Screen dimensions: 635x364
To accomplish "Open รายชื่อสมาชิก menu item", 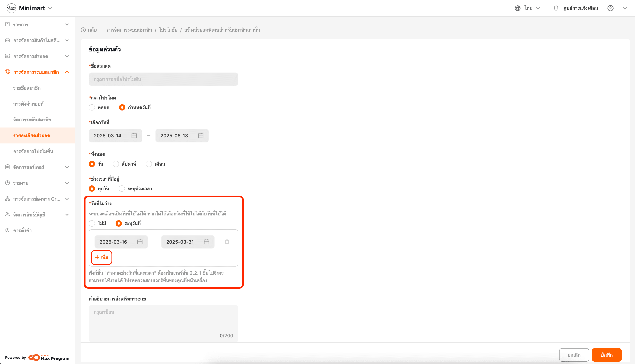I will pyautogui.click(x=27, y=88).
